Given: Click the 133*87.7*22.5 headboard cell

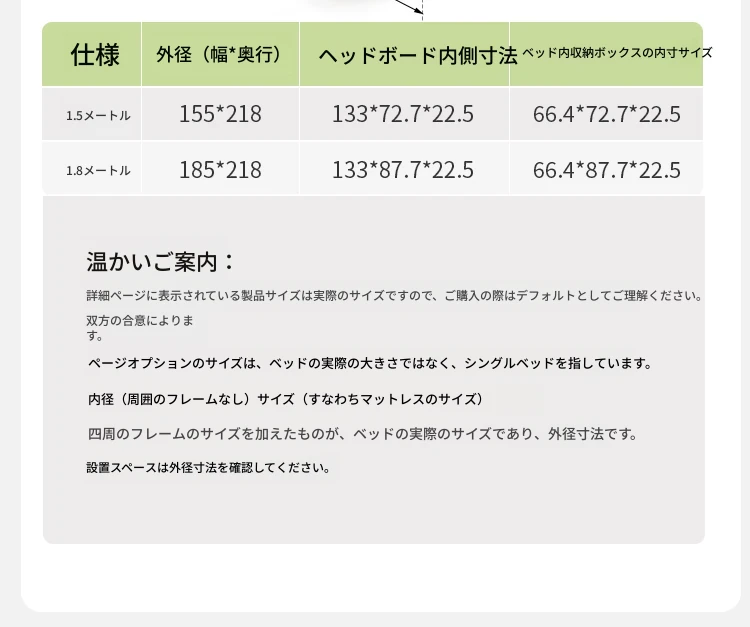Looking at the screenshot, I should pyautogui.click(x=403, y=169).
